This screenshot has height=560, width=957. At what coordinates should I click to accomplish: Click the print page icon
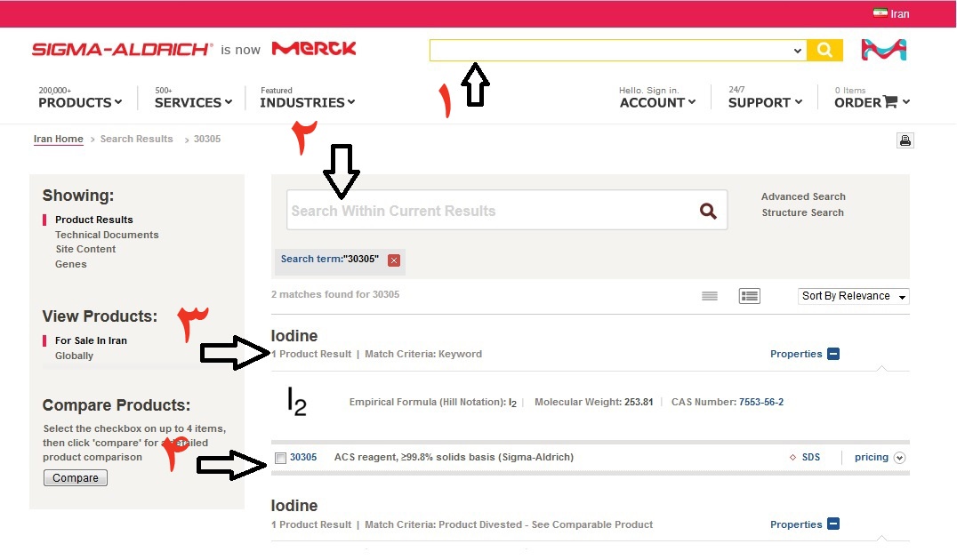[905, 140]
